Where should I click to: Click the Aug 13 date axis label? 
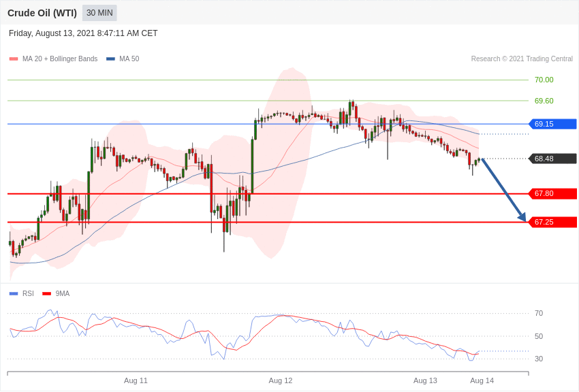coord(425,380)
